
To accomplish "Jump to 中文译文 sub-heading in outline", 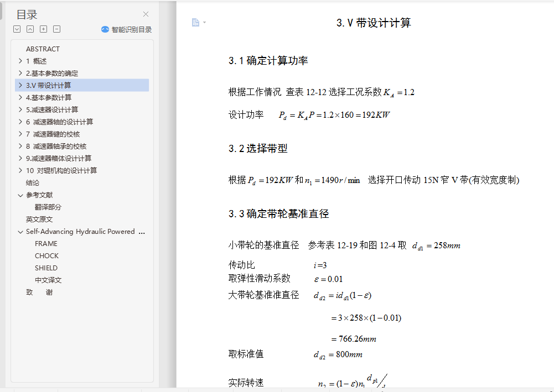I will (x=48, y=280).
